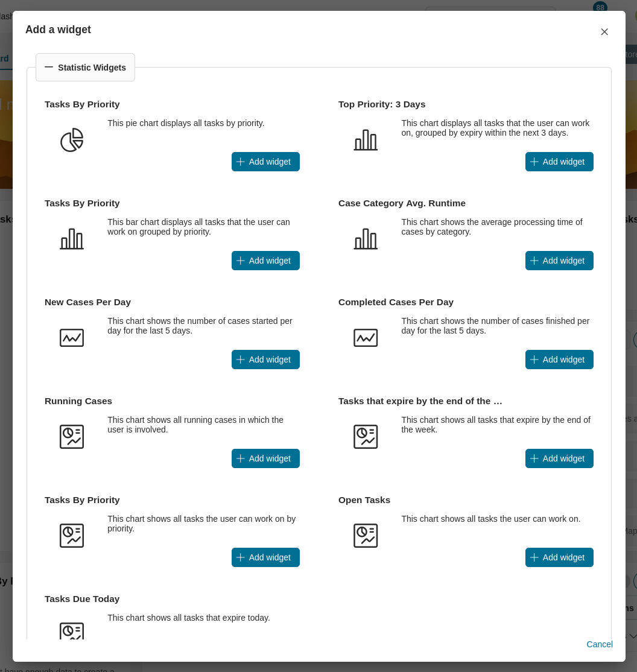Click the Tasks Due Today widget title
This screenshot has width=637, height=672.
(x=82, y=599)
